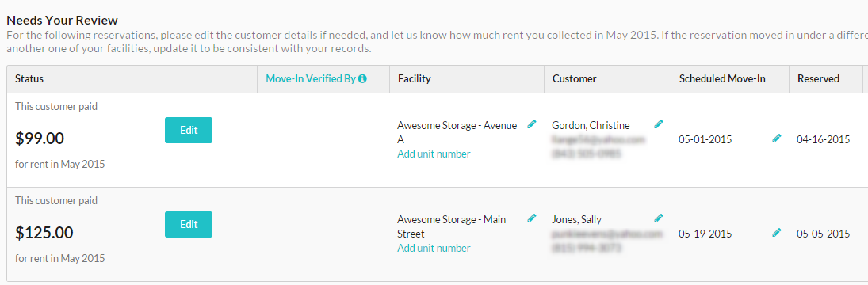Click Edit button for the $99.00 payment
This screenshot has height=285, width=868.
(x=189, y=131)
